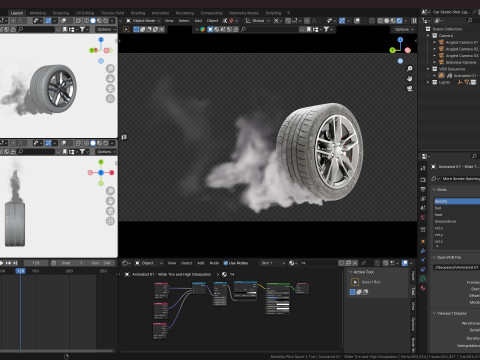Open Global transform orientation dropdown

(x=257, y=21)
